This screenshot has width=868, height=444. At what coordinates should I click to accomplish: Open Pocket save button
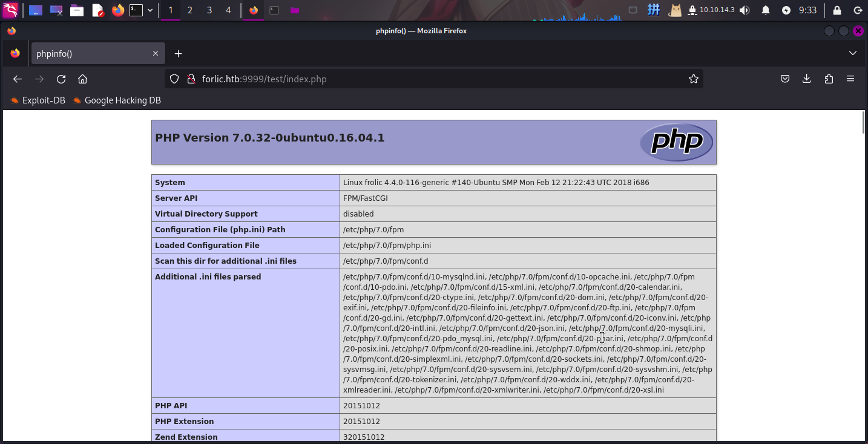click(x=785, y=79)
